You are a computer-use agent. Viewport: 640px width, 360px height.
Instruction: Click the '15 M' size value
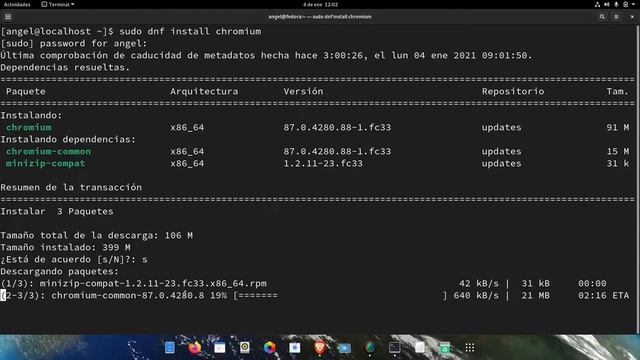tap(618, 151)
